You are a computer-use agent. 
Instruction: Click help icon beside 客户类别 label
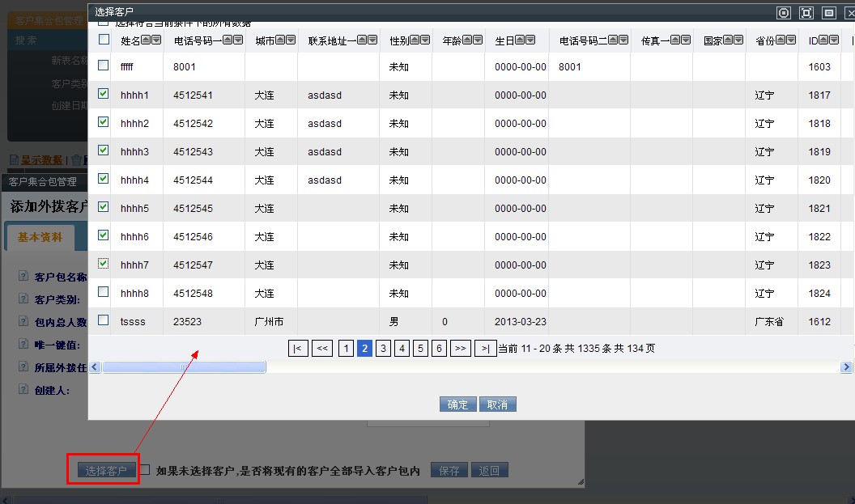click(x=23, y=299)
